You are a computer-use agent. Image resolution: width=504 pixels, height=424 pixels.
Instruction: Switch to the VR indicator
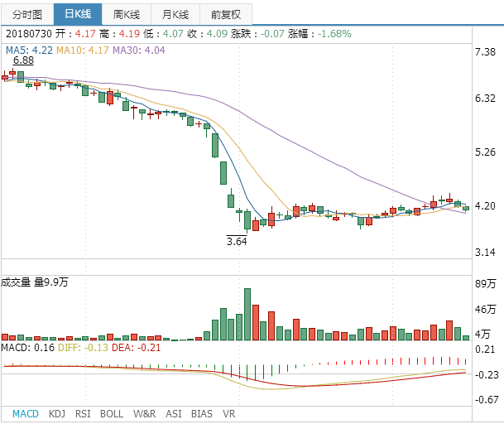point(228,414)
